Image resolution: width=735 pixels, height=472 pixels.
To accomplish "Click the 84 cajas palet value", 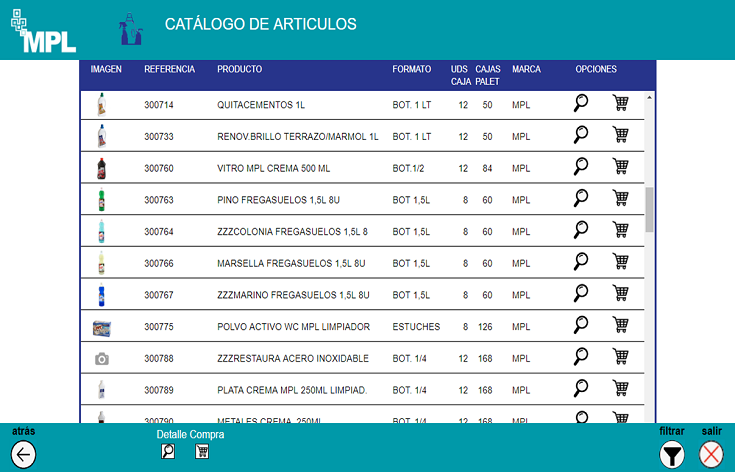I will pyautogui.click(x=488, y=168).
